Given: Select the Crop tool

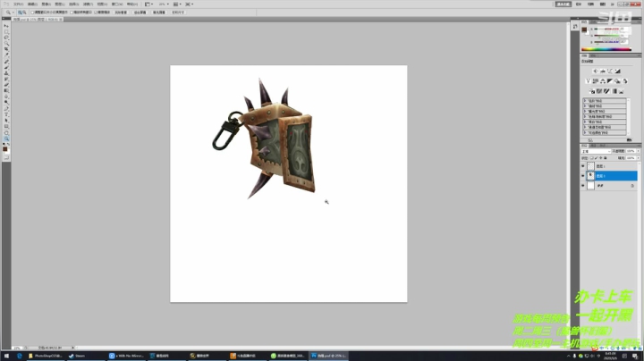Looking at the screenshot, I should 6,49.
